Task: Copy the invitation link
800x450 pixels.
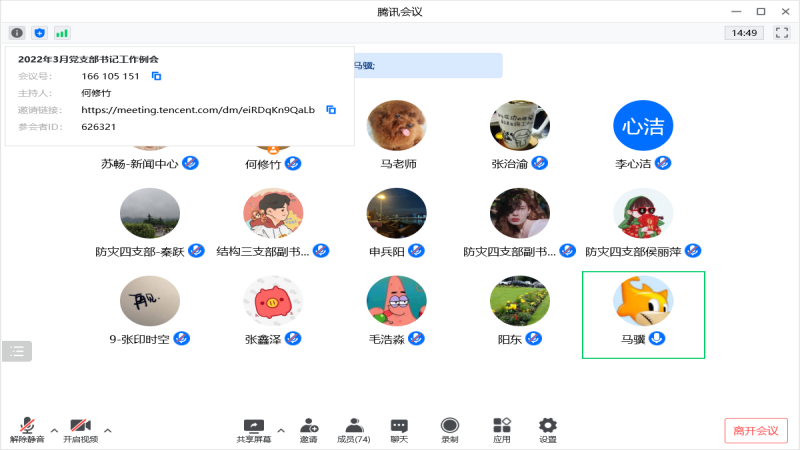Action: click(x=331, y=110)
